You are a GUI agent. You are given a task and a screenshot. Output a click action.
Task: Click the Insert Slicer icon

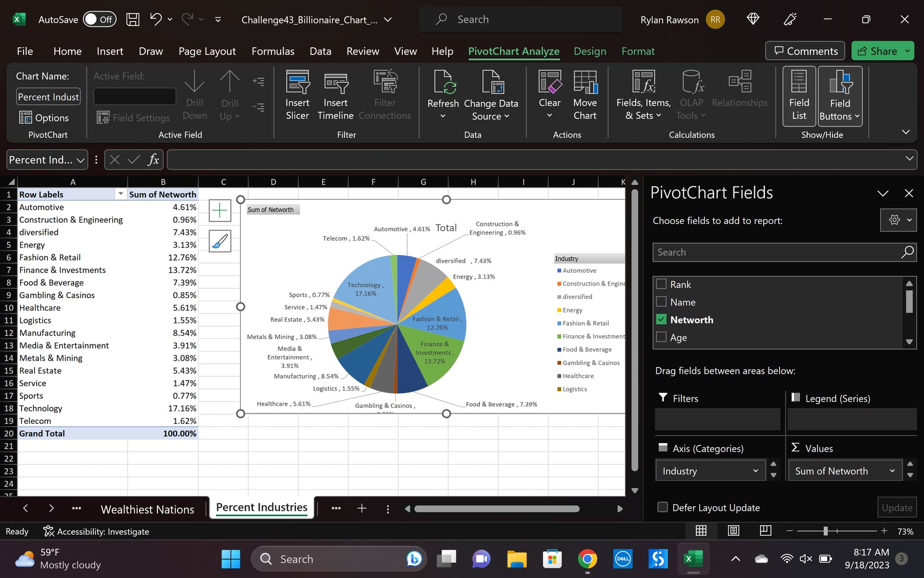click(297, 82)
